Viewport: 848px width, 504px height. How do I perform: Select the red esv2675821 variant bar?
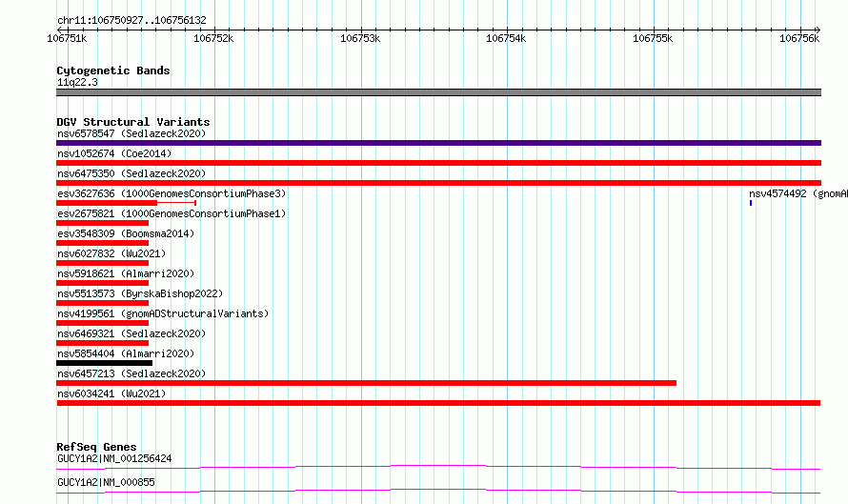tap(102, 223)
